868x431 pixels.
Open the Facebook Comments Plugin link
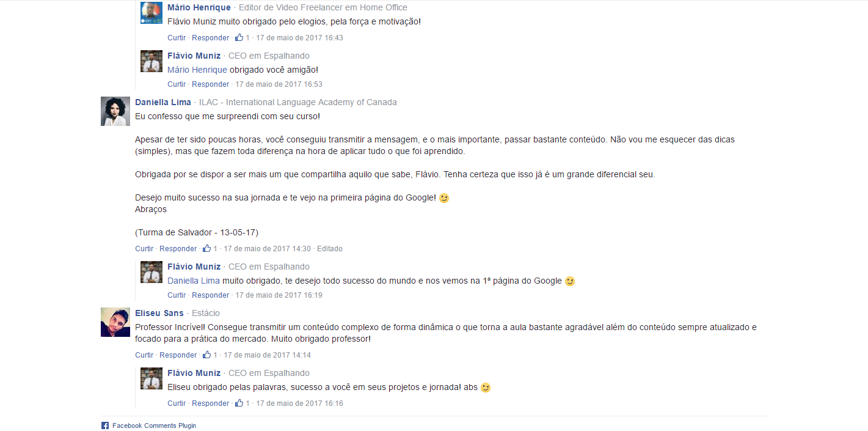tap(154, 425)
